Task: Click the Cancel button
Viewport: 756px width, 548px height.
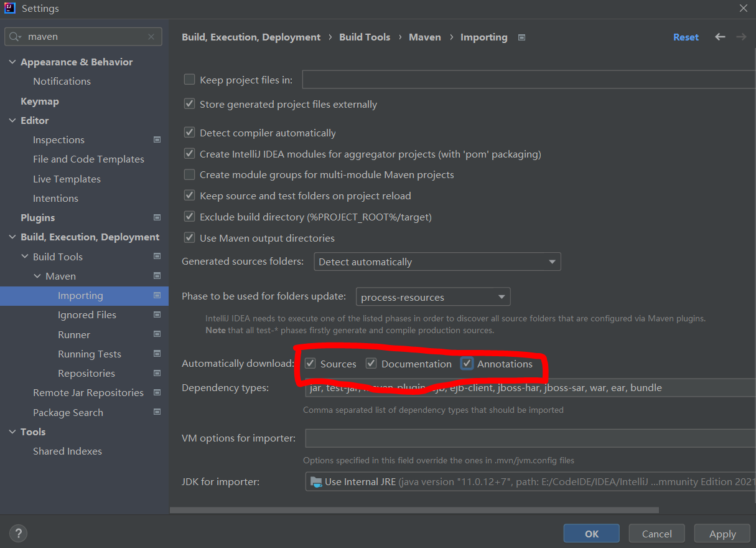Action: (657, 534)
